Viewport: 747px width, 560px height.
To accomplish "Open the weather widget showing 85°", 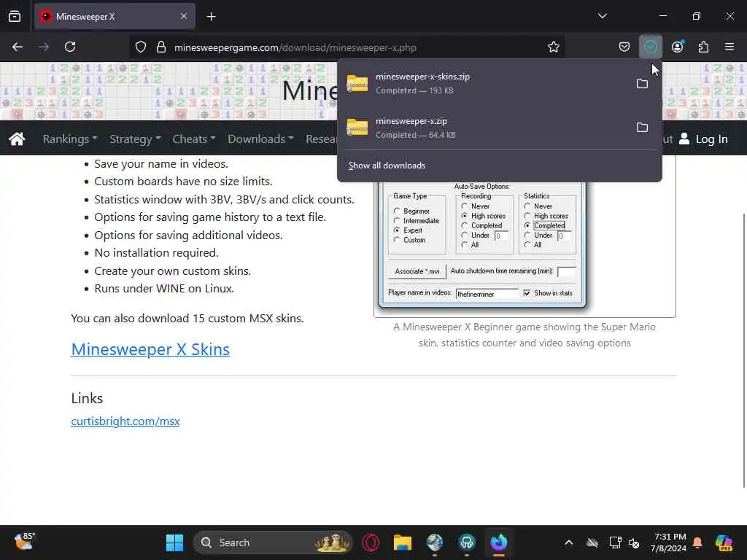I will pyautogui.click(x=24, y=542).
